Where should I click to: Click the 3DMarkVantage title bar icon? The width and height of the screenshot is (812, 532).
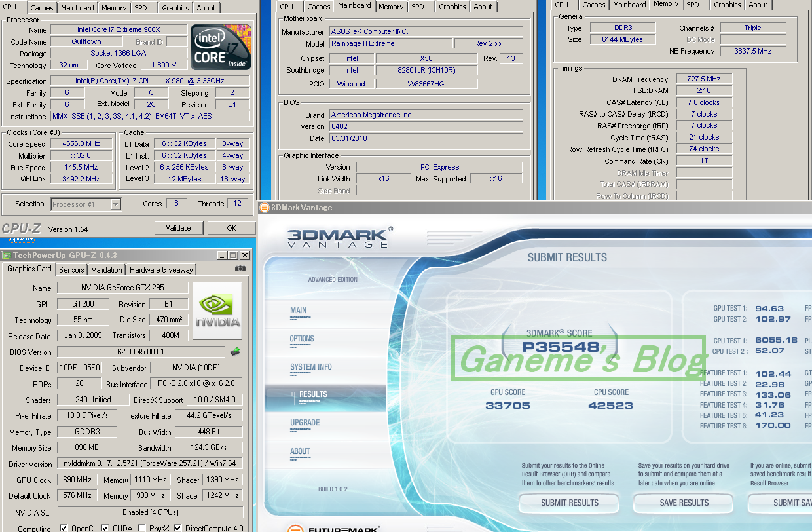point(265,208)
